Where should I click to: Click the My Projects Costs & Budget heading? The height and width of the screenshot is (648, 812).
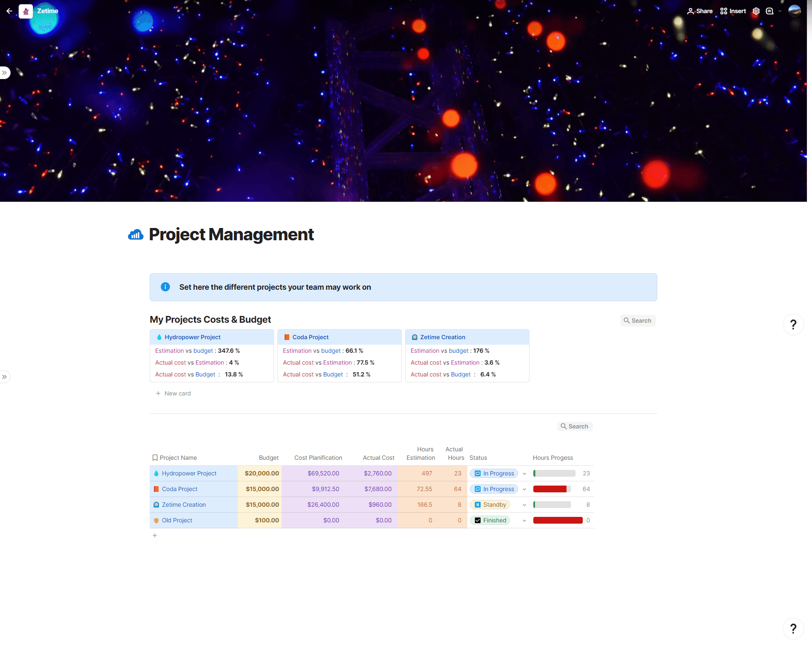click(210, 319)
